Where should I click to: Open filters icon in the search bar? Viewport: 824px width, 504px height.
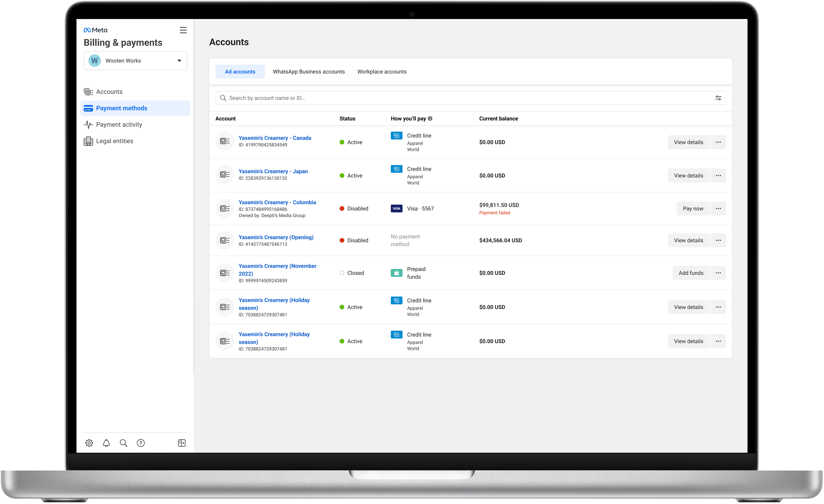(718, 98)
